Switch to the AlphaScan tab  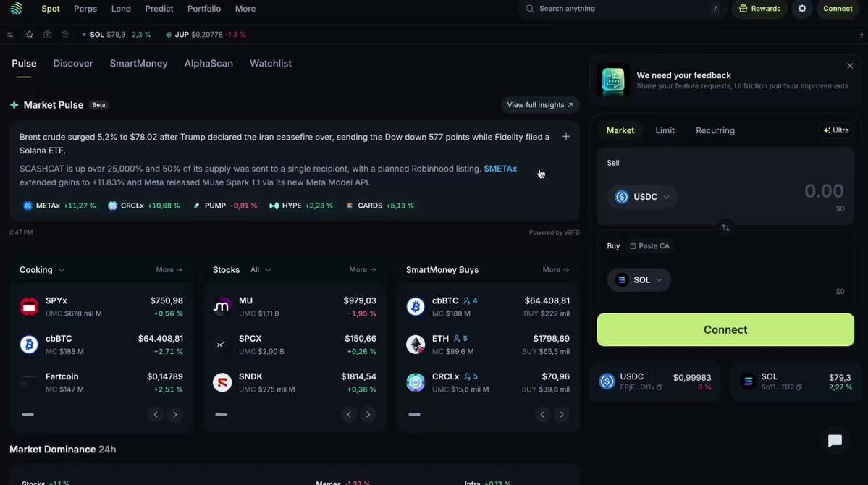pos(208,63)
